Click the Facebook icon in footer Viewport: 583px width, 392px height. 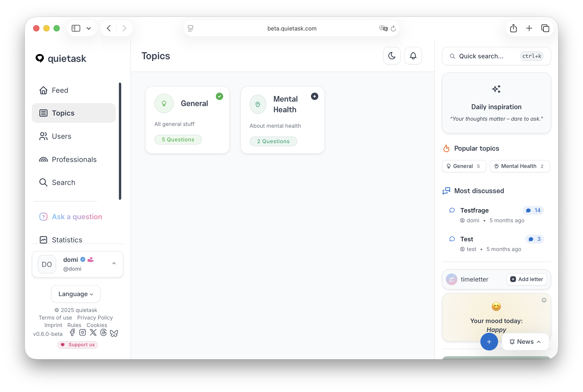(72, 333)
